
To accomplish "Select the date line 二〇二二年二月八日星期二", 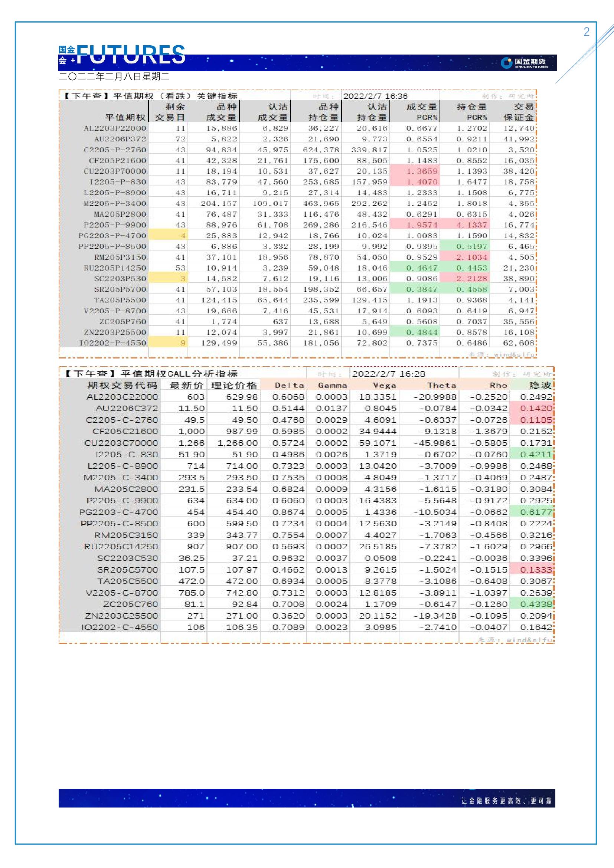I will tap(114, 76).
